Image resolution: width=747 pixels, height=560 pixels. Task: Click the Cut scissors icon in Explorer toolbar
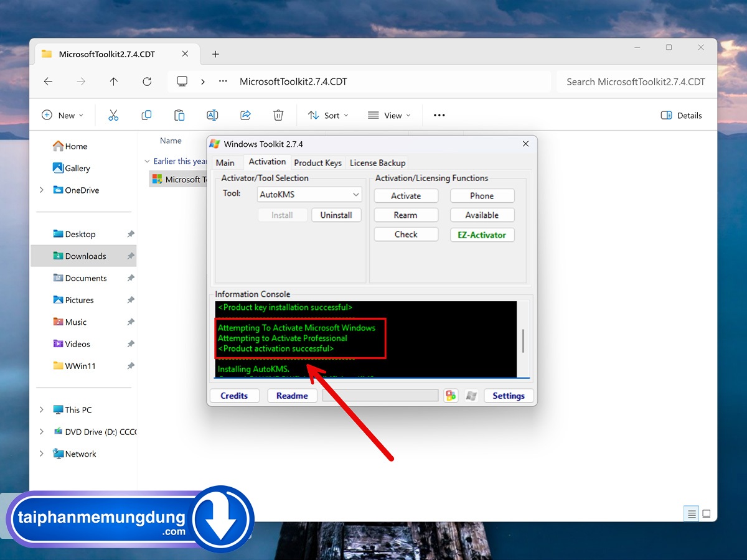click(x=113, y=115)
